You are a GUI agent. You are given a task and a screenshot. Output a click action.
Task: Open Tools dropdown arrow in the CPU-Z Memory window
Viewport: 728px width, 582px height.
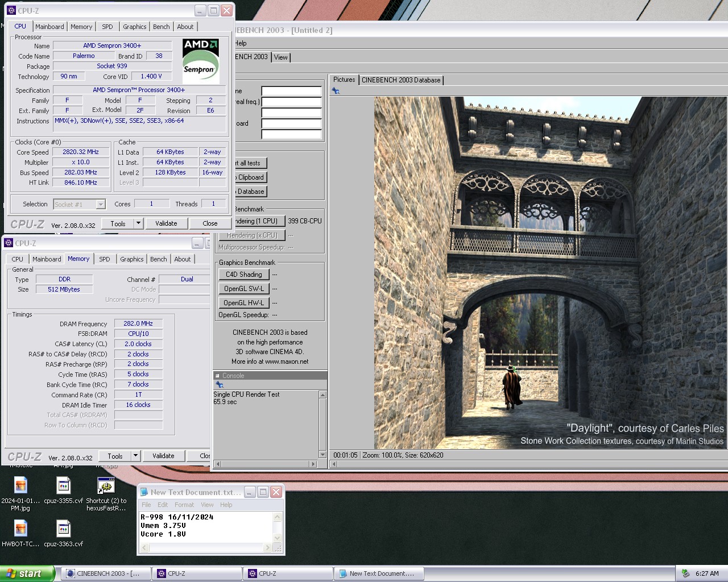[x=135, y=456]
